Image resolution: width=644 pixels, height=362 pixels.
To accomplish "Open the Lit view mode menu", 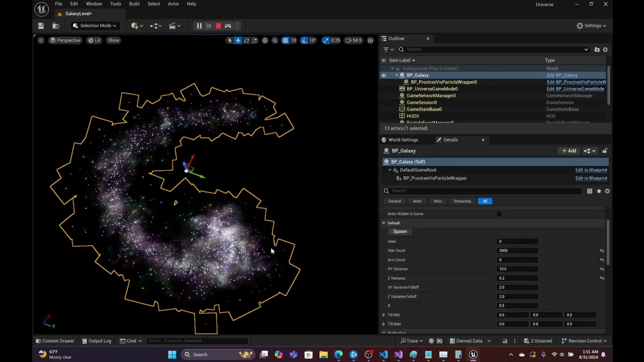I will tap(94, 40).
